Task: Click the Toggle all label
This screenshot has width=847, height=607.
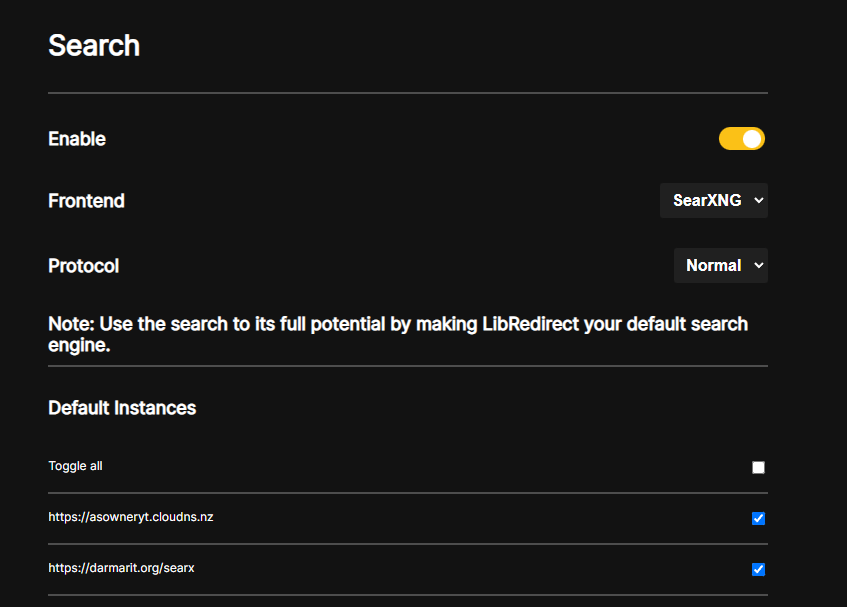Action: click(75, 466)
